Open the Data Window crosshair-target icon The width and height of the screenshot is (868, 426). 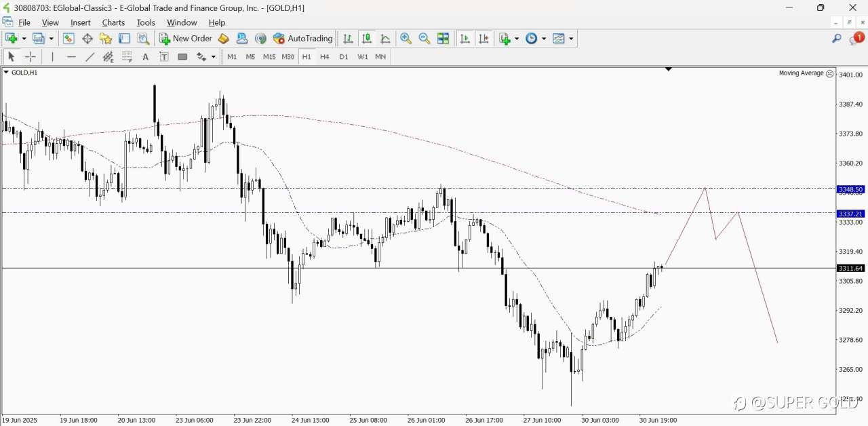pyautogui.click(x=87, y=39)
